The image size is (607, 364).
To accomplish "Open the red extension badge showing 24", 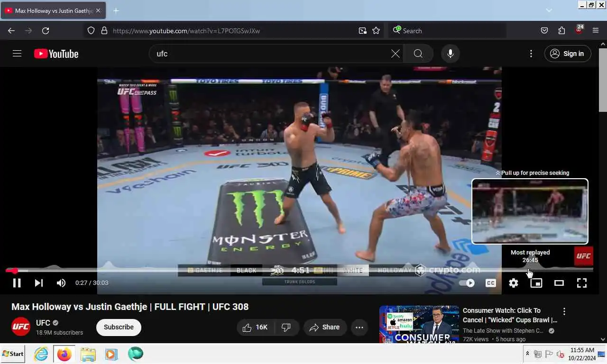I will coord(579,29).
